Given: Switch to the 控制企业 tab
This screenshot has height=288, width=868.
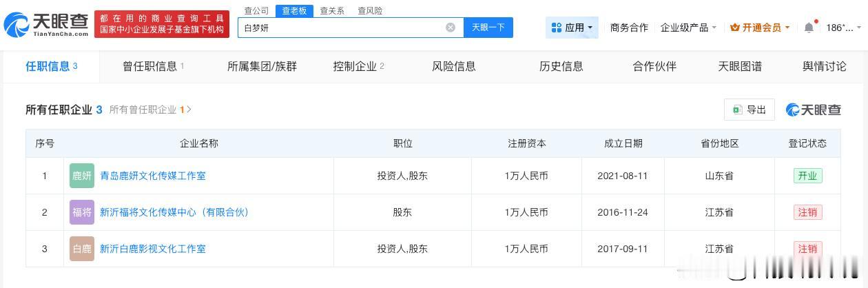Looking at the screenshot, I should pos(358,66).
